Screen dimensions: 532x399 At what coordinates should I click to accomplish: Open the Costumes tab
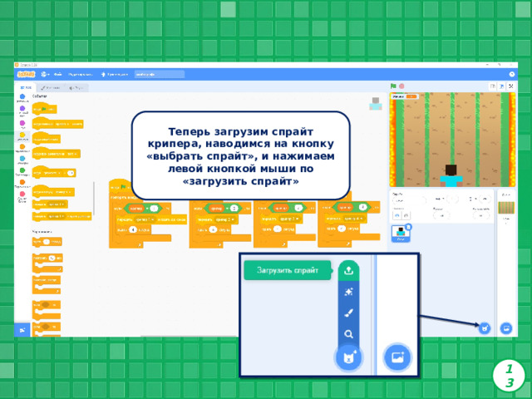(51, 88)
